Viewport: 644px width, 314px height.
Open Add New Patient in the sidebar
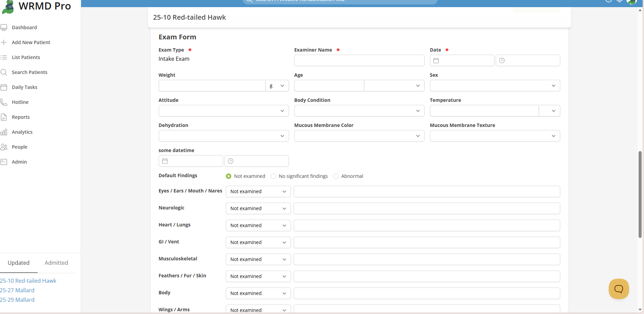point(31,42)
